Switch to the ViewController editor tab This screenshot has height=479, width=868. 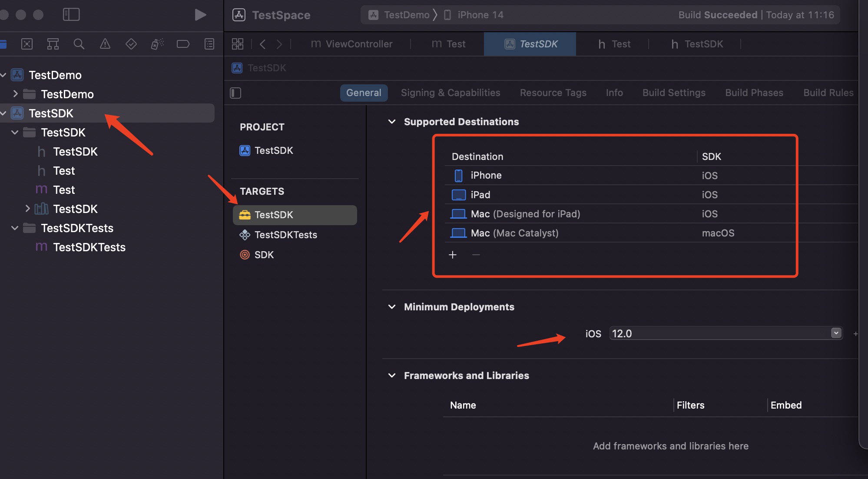(x=351, y=44)
